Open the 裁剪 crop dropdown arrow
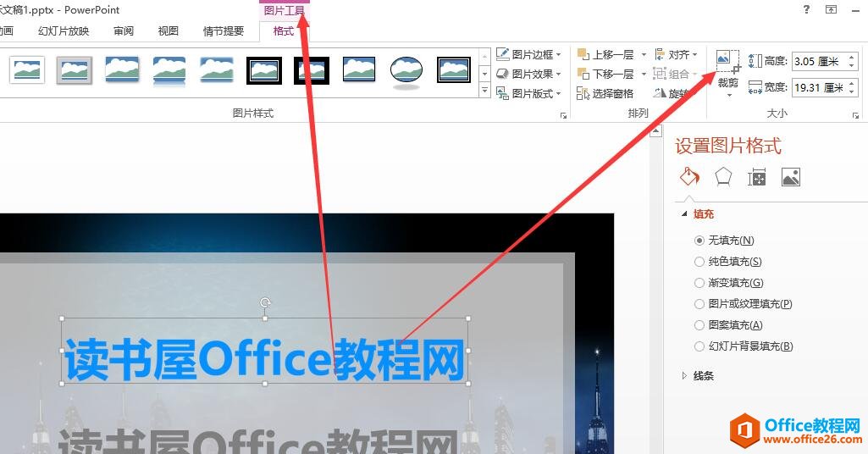The width and height of the screenshot is (868, 454). click(728, 96)
